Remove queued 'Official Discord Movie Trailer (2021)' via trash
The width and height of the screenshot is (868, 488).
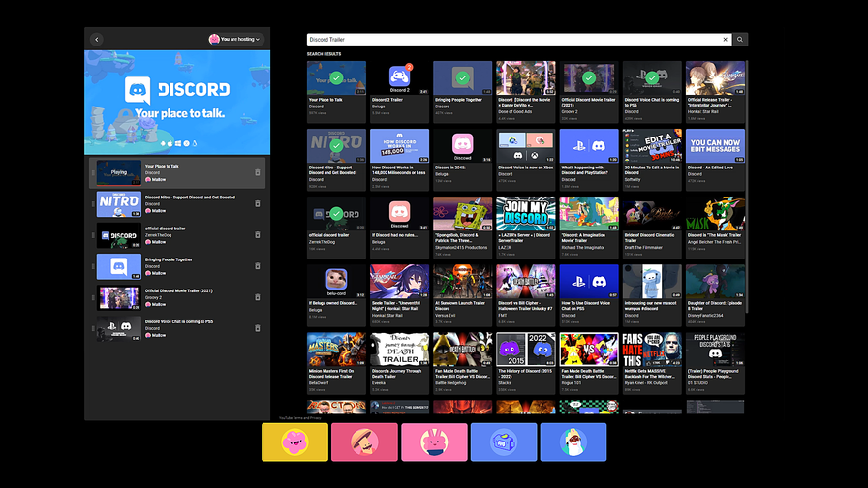258,297
